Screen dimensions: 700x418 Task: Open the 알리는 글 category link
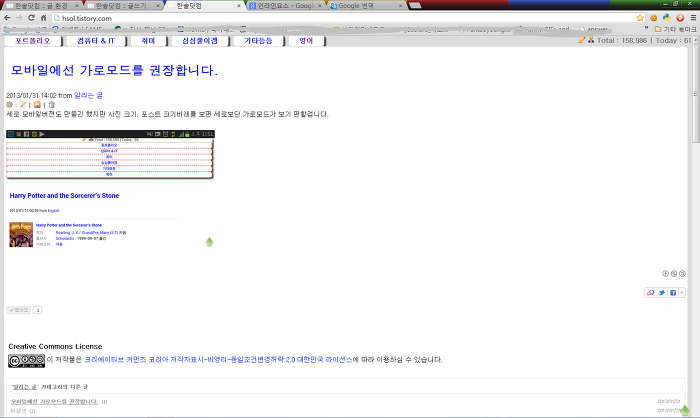pyautogui.click(x=88, y=95)
